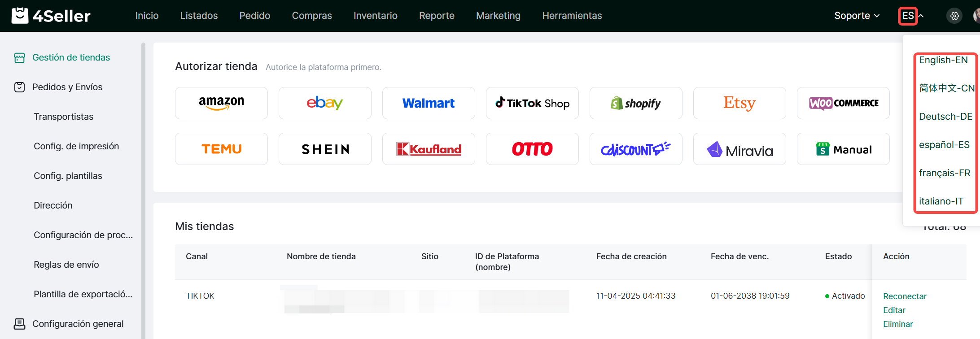Open the Inventario menu
This screenshot has width=980, height=339.
tap(375, 16)
